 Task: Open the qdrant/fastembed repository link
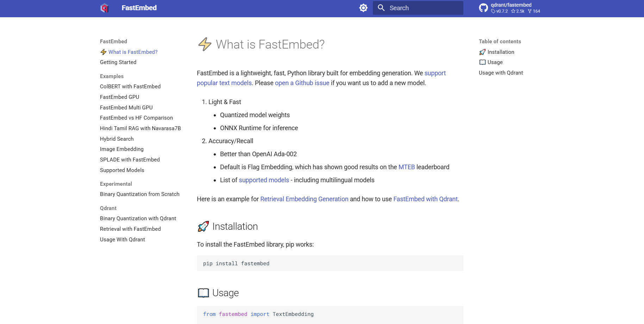click(511, 5)
